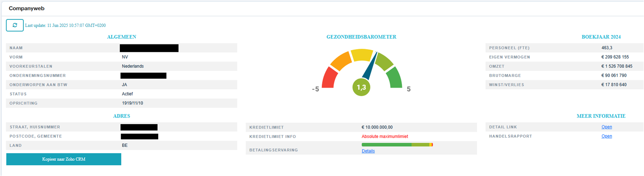
Task: Click the yellow segment of the gauge
Action: click(361, 55)
